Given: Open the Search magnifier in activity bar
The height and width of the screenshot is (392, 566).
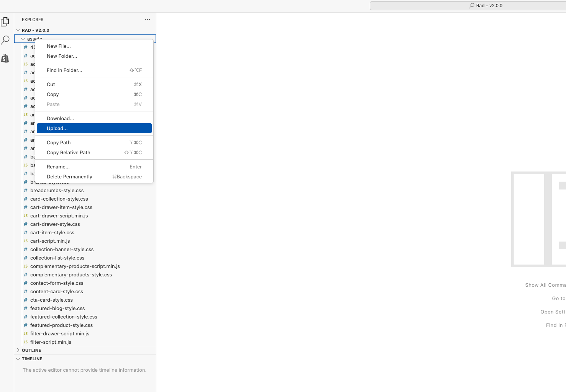Looking at the screenshot, I should tap(5, 40).
